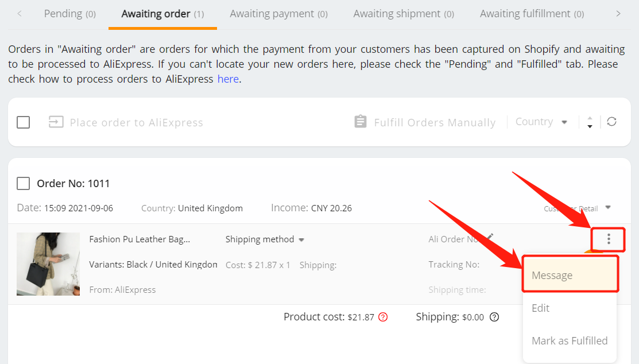Open the "here" help link
The height and width of the screenshot is (364, 639).
point(228,79)
